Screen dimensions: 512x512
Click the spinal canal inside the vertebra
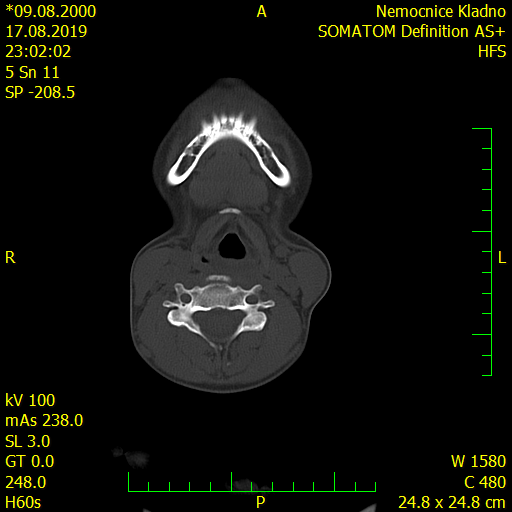217,323
